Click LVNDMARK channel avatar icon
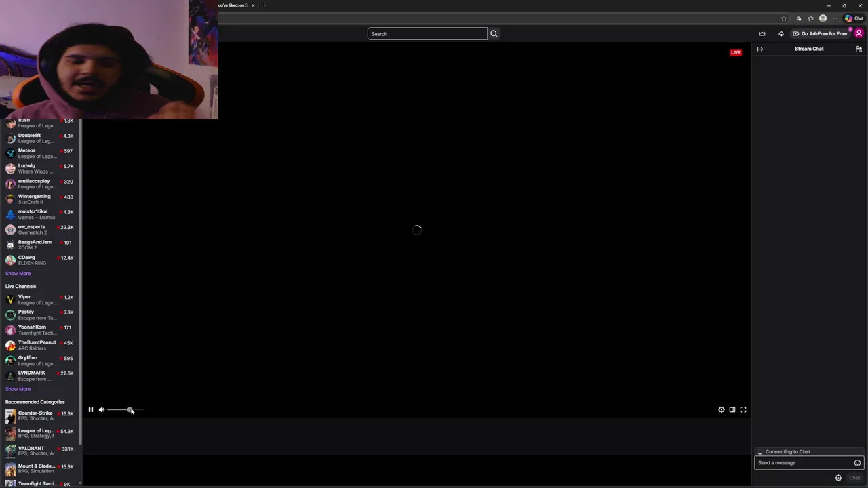This screenshot has height=488, width=868. click(10, 375)
